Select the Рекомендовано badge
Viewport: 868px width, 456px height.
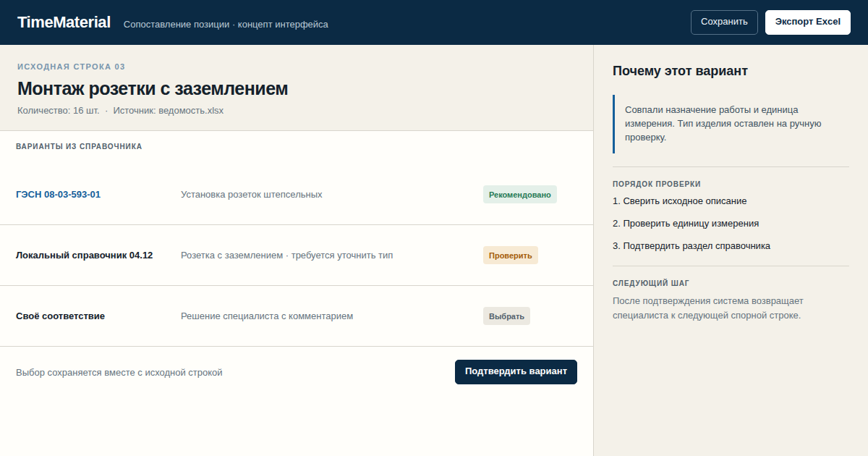pyautogui.click(x=520, y=195)
